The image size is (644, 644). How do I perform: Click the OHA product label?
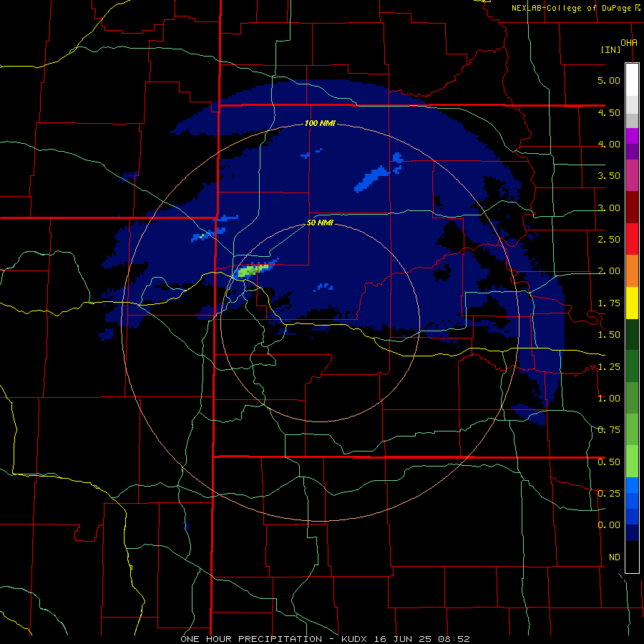coord(629,42)
